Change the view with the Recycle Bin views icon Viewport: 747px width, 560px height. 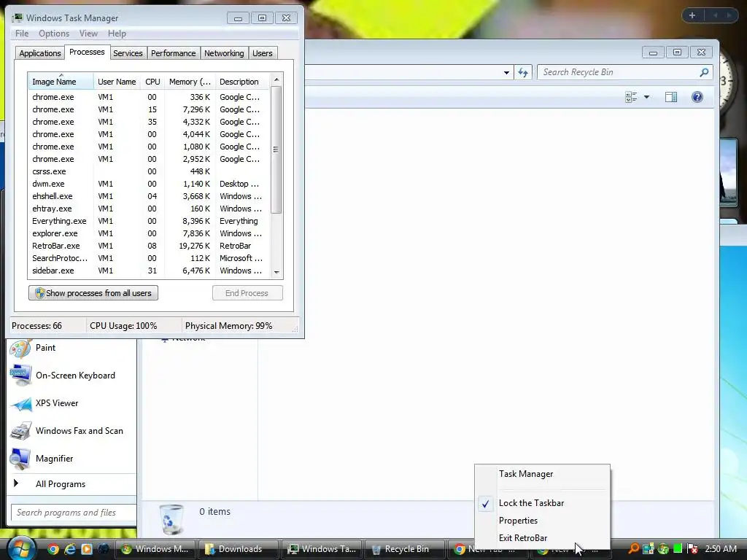pos(631,97)
